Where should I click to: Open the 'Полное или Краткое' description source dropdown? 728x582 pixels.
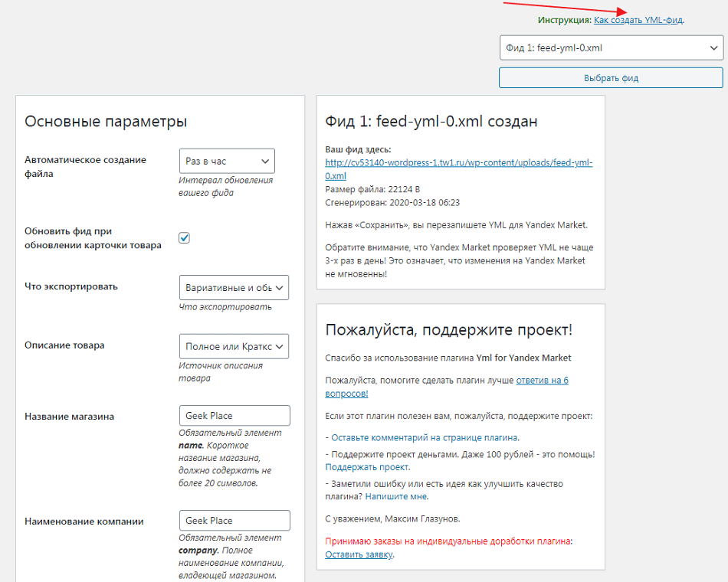[x=234, y=346]
